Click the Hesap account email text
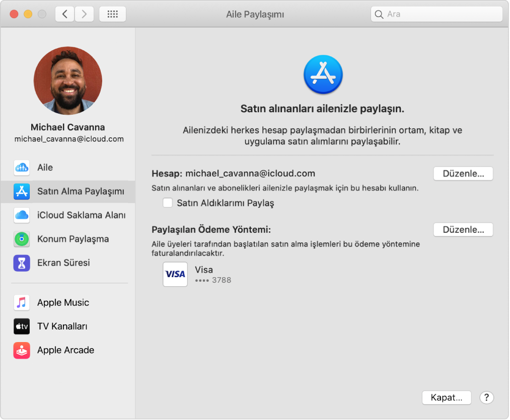Image resolution: width=510 pixels, height=420 pixels. click(250, 174)
